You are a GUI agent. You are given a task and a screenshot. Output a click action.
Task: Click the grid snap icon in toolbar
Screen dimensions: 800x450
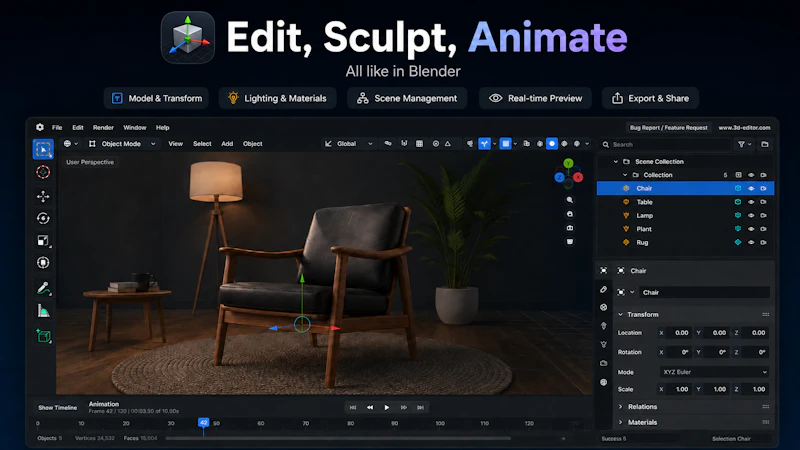coord(419,144)
